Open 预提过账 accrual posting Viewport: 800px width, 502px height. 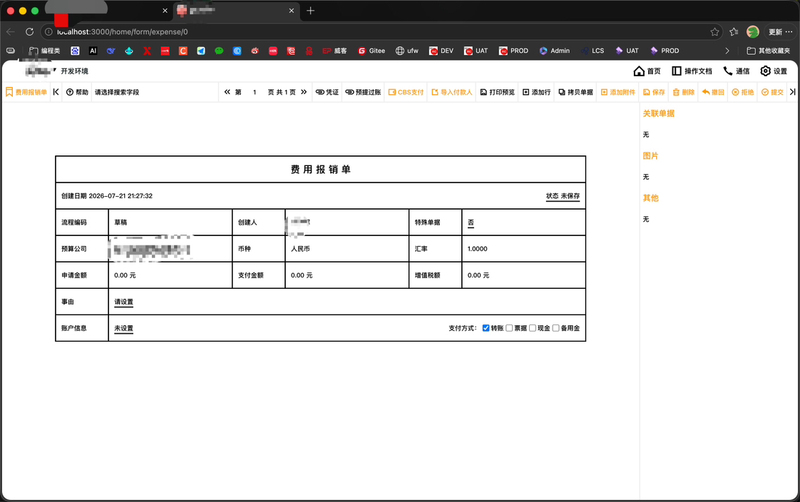point(363,92)
